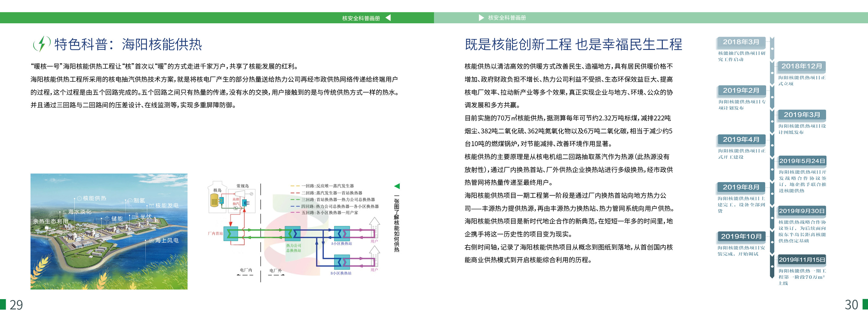868x320 pixels.
Task: Click the 光伏 label on the aerial image
Action: 146,217
